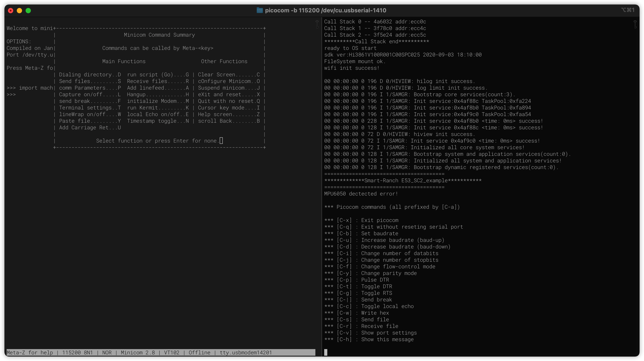Image resolution: width=644 pixels, height=361 pixels.
Task: Click the 'initialize Modem...M' entry
Action: (x=158, y=101)
